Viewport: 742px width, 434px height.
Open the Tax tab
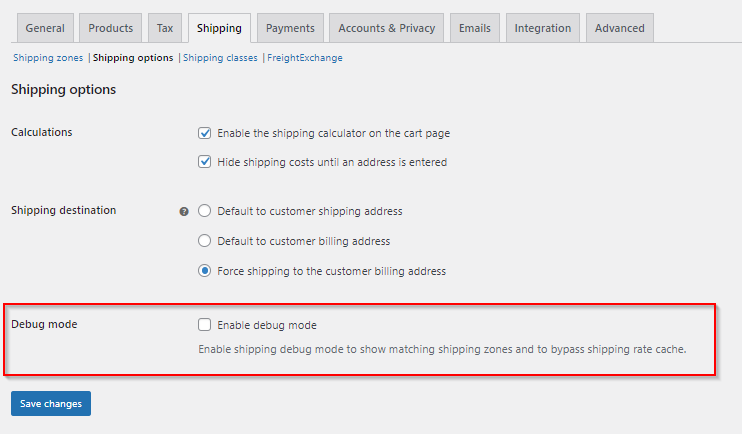[165, 28]
